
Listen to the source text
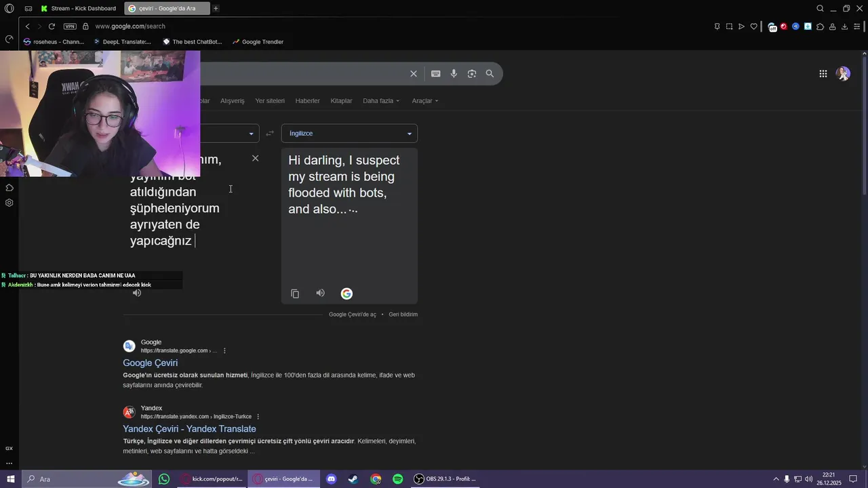[x=137, y=293]
